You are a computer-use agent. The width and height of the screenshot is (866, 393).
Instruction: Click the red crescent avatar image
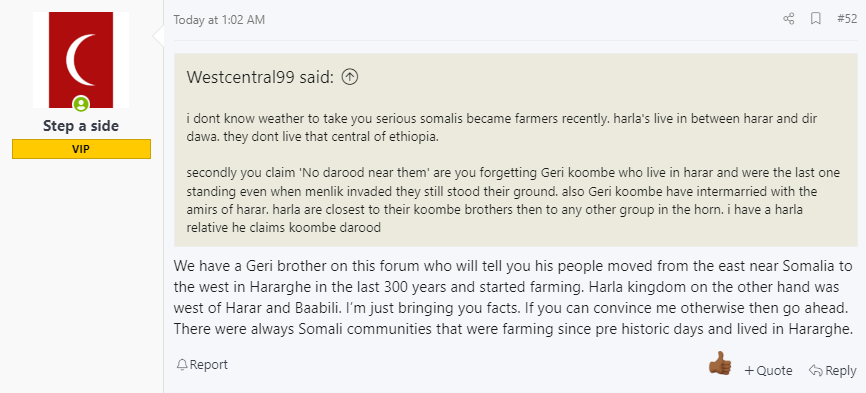pos(81,60)
